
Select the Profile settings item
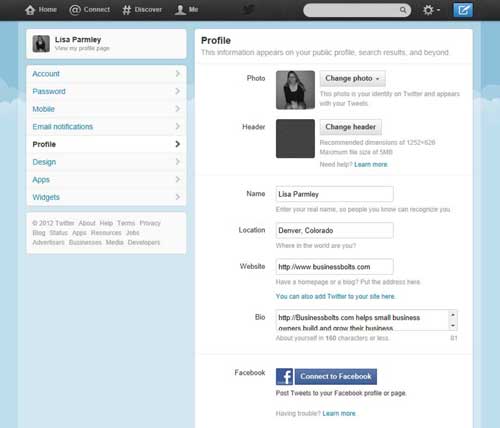[x=106, y=144]
